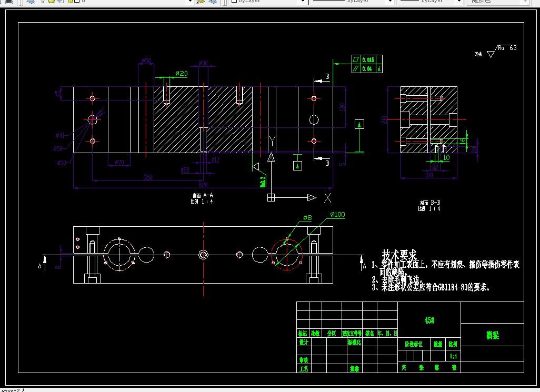The height and width of the screenshot is (392, 540).
Task: Select the 审核 cell in title block
Action: [304, 360]
